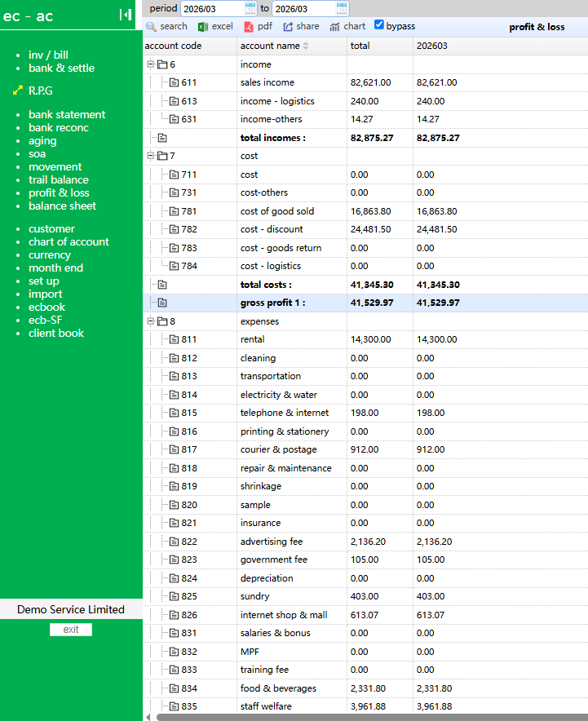Click the total column header
The image size is (588, 721).
point(360,46)
